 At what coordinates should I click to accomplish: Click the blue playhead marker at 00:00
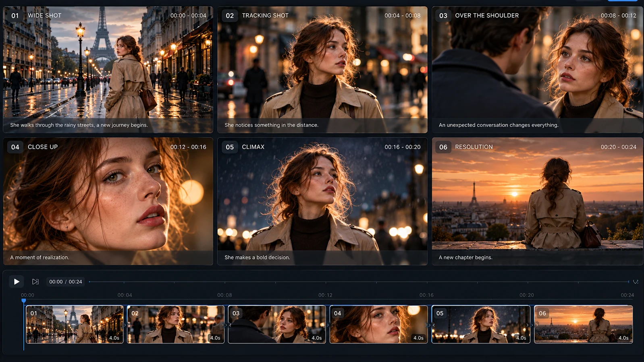click(24, 301)
